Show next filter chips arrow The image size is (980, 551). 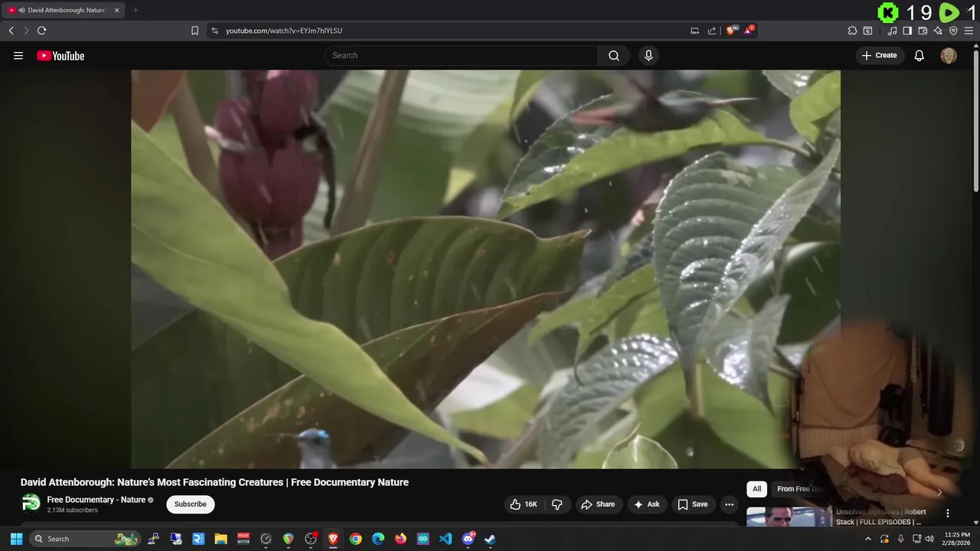(x=939, y=492)
